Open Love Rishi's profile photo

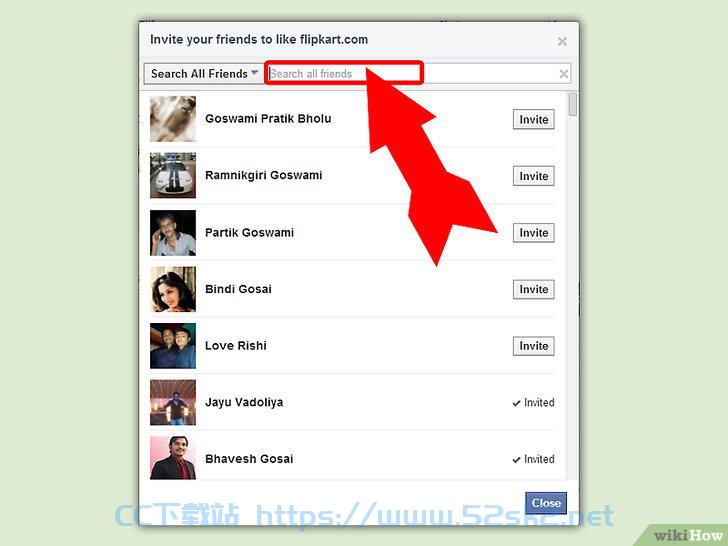173,346
